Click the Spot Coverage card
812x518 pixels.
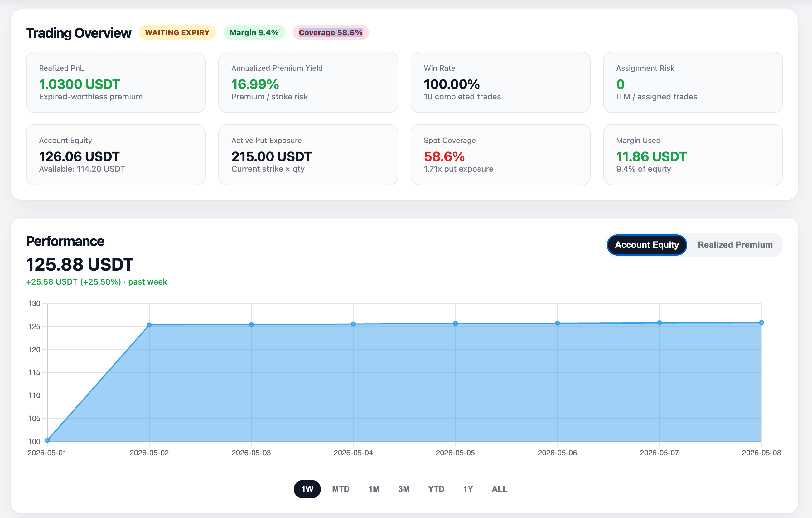[x=500, y=155]
